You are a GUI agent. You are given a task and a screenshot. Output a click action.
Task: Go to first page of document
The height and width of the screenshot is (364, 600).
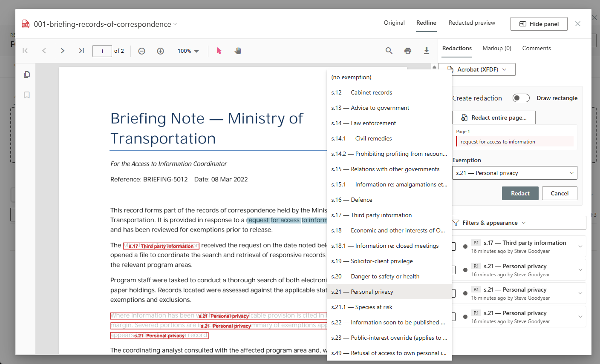point(25,51)
